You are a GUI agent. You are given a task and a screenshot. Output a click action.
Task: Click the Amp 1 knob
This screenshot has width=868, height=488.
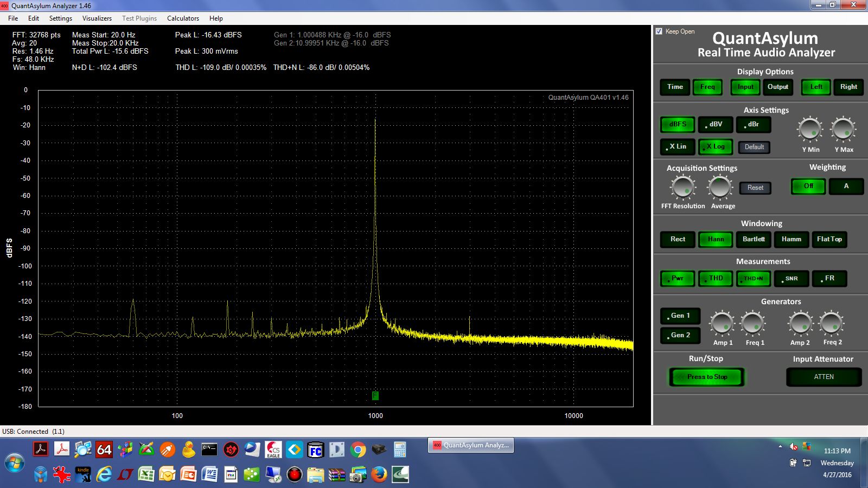click(x=722, y=324)
